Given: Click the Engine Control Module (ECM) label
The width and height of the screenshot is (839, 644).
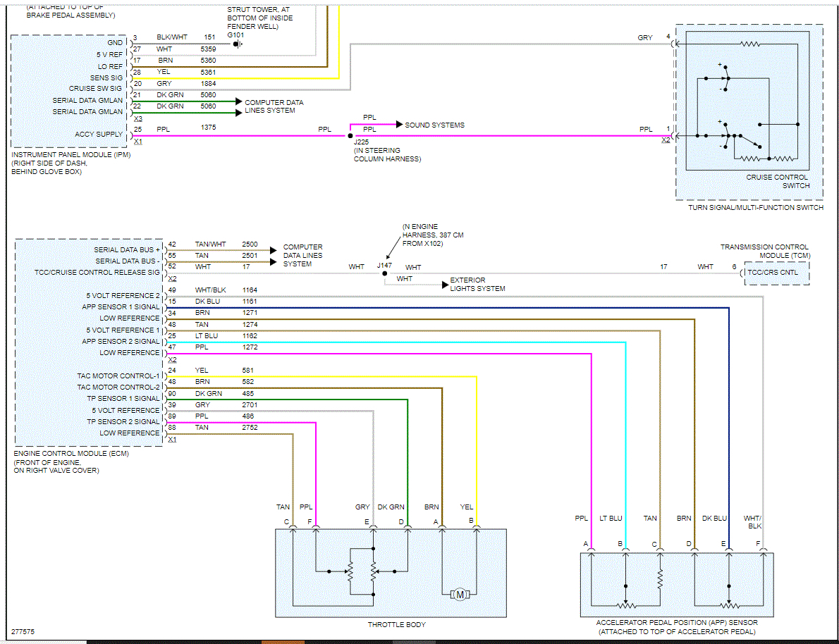Looking at the screenshot, I should click(71, 454).
